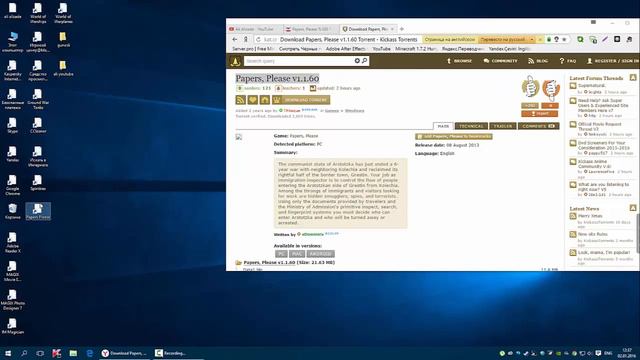Open the FAQ page
The width and height of the screenshot is (640, 360).
567,61
